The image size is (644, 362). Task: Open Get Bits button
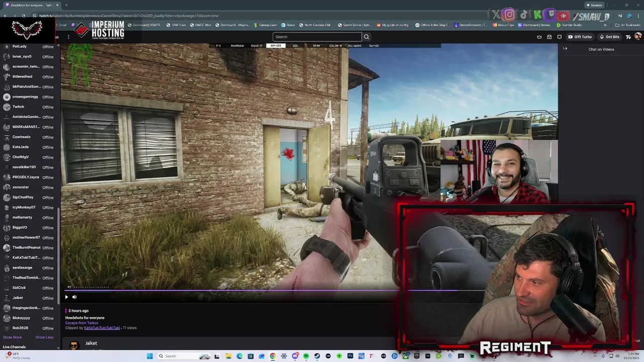coord(609,37)
